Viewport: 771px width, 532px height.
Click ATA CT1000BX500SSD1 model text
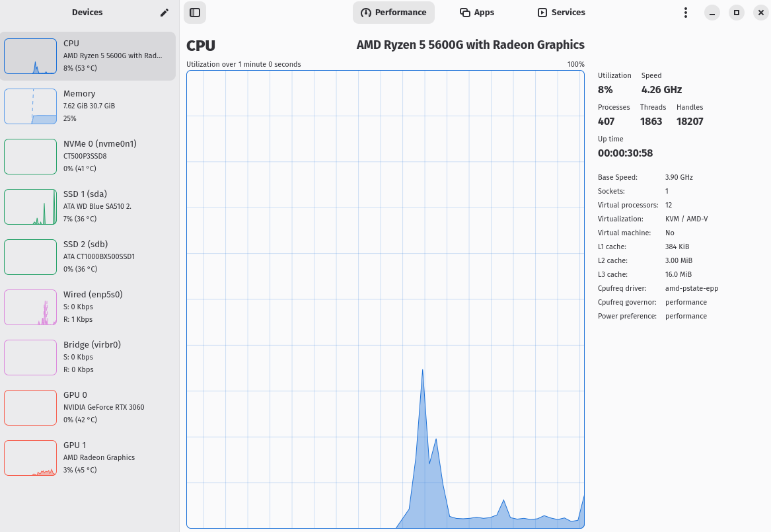pos(99,256)
